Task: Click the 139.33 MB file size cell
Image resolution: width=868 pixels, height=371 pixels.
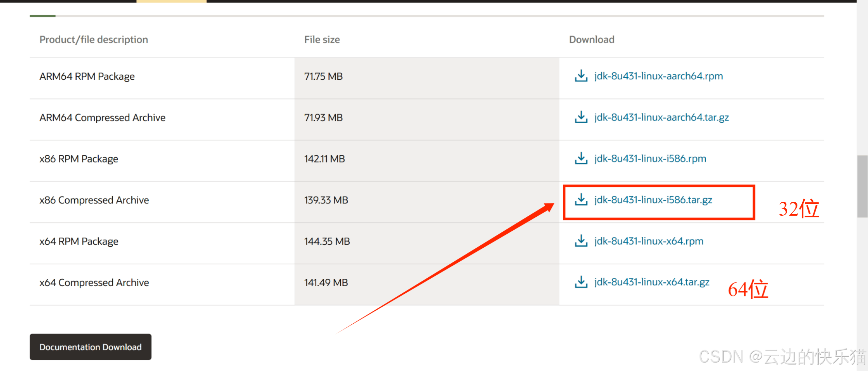Action: pos(427,202)
